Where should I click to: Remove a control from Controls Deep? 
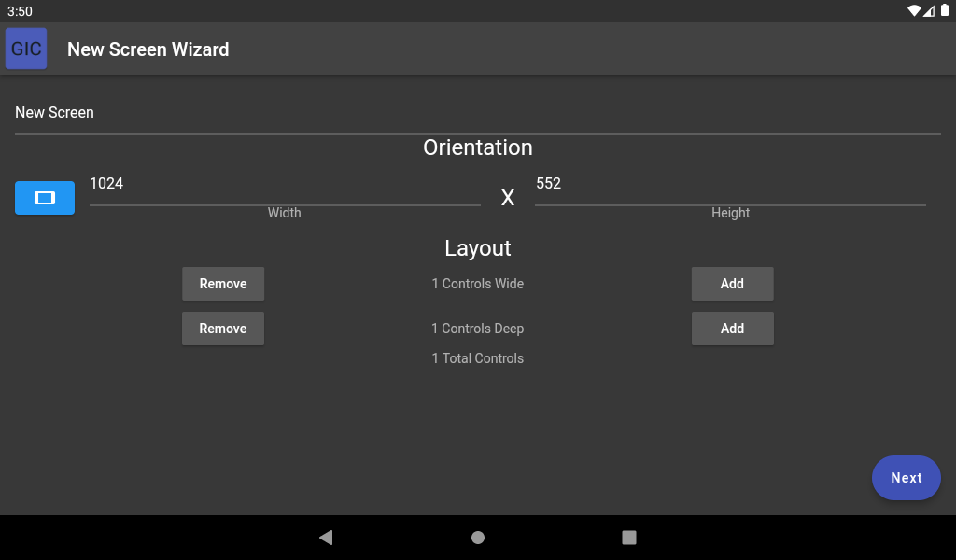click(223, 328)
